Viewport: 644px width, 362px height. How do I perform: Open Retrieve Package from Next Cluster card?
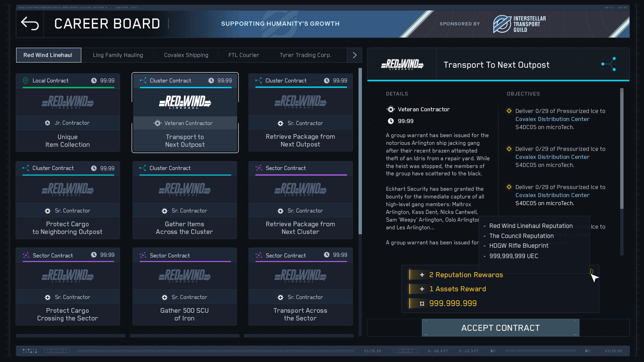pyautogui.click(x=301, y=200)
